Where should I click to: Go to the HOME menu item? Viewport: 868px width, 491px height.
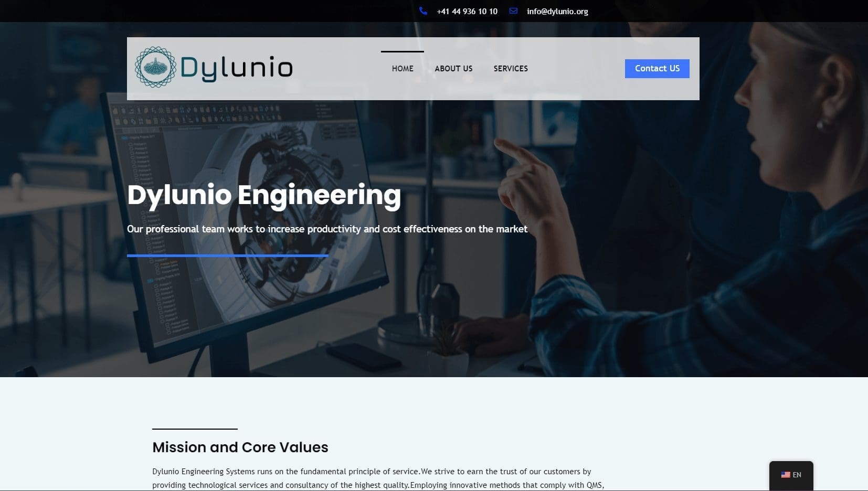coord(403,69)
